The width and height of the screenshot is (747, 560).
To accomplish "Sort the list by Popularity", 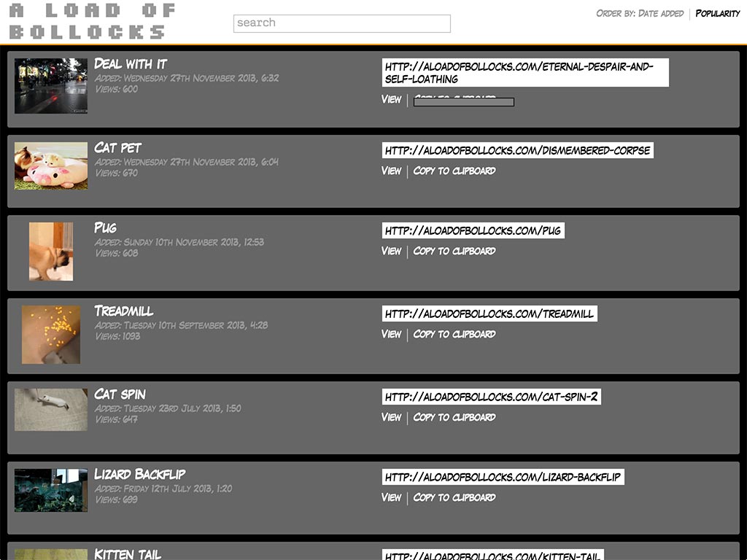I will tap(717, 13).
